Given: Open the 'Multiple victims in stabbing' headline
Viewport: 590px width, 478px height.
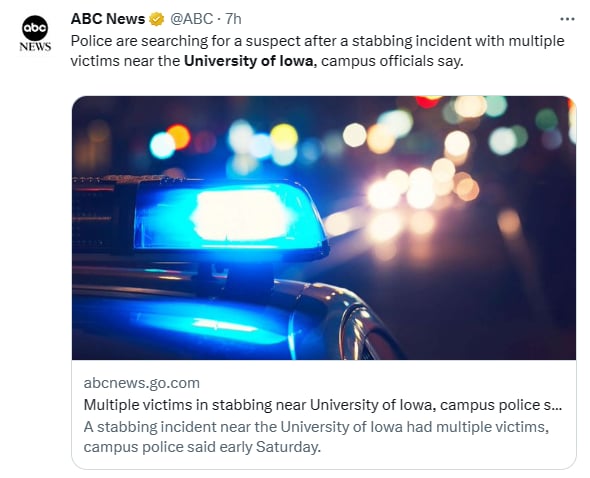Looking at the screenshot, I should 322,405.
